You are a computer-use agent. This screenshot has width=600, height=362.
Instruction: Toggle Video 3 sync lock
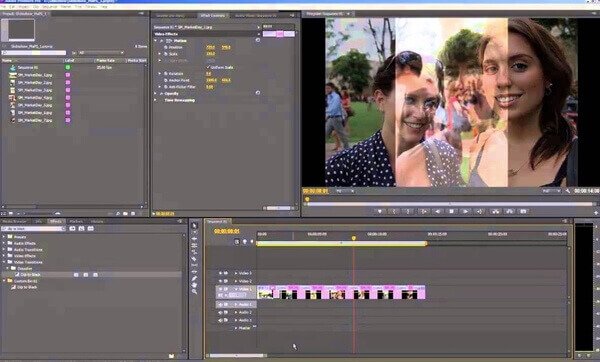tap(226, 273)
